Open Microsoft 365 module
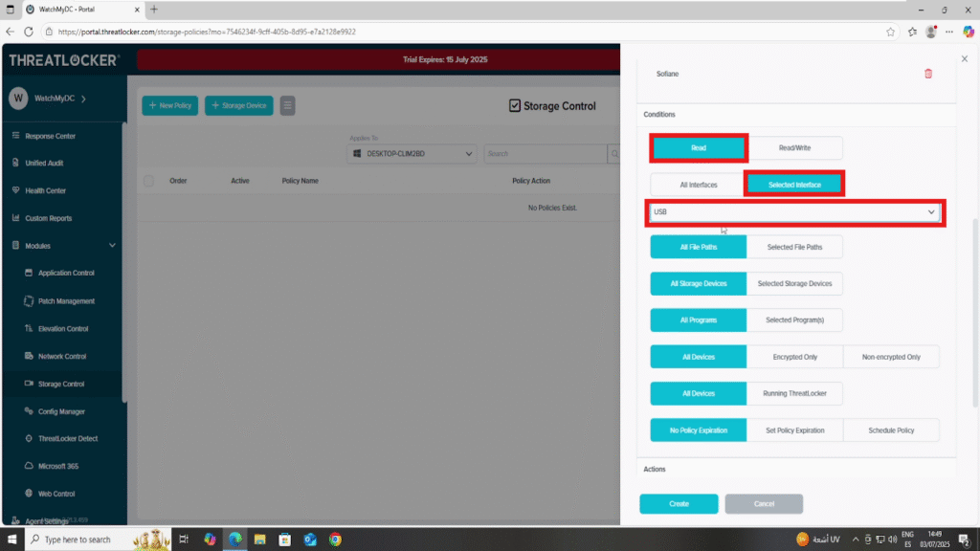Viewport: 980px width, 551px height. click(58, 466)
